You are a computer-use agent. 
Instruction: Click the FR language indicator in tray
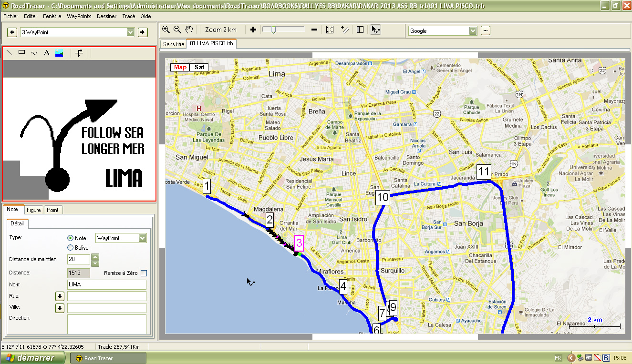click(x=558, y=358)
